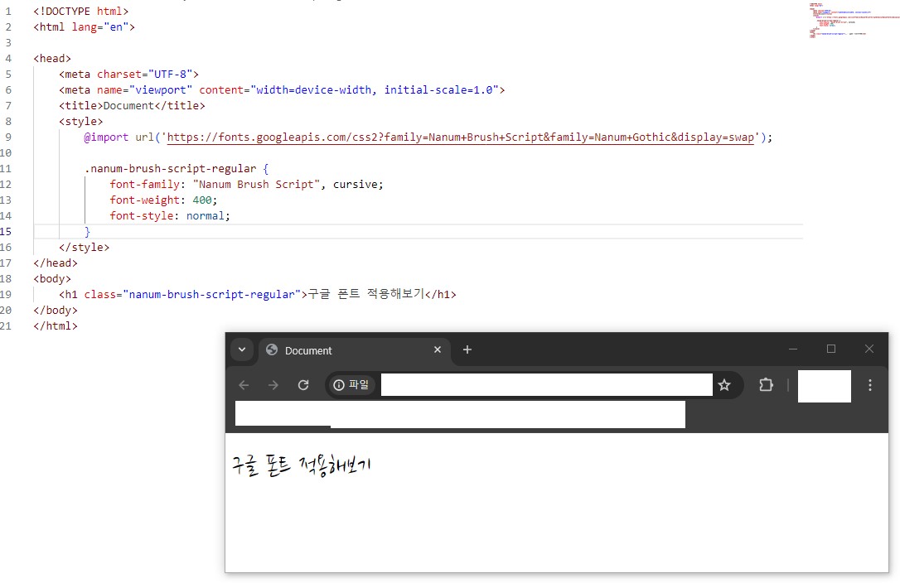Open the Chrome three-dot menu

tap(870, 385)
